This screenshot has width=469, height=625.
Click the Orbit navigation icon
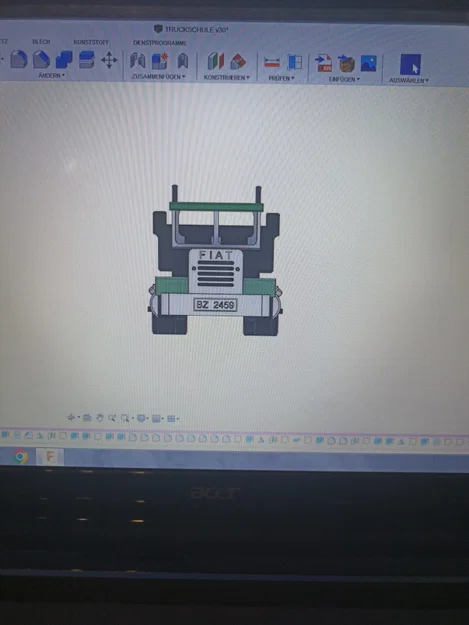click(x=71, y=417)
